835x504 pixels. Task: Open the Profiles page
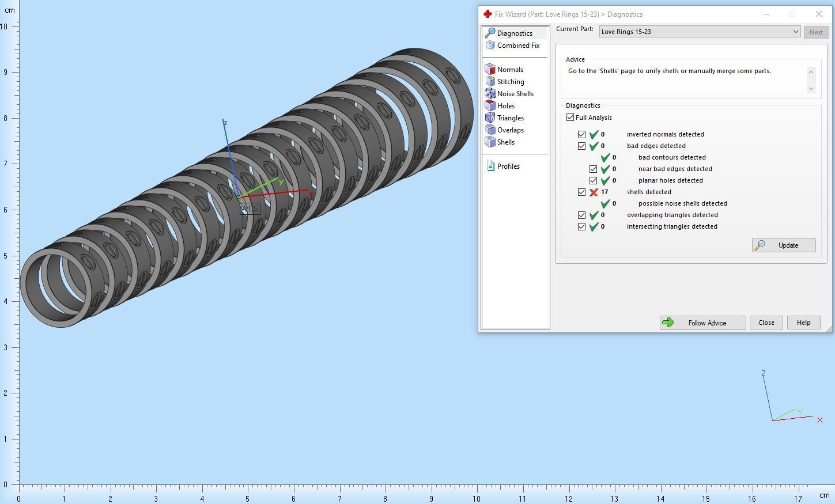pyautogui.click(x=508, y=166)
